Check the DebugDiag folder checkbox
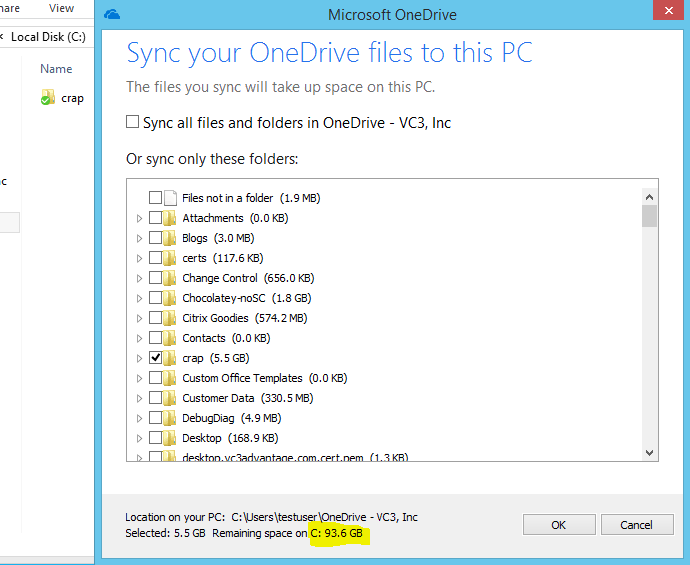Viewport: 690px width, 565px height. coord(155,418)
